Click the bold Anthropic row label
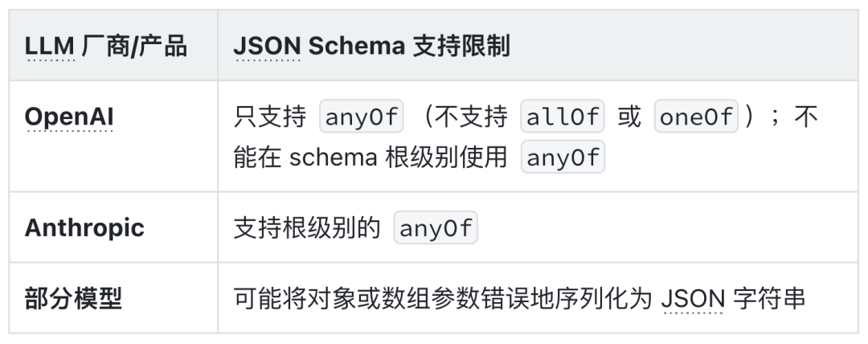The image size is (868, 344). click(x=84, y=227)
